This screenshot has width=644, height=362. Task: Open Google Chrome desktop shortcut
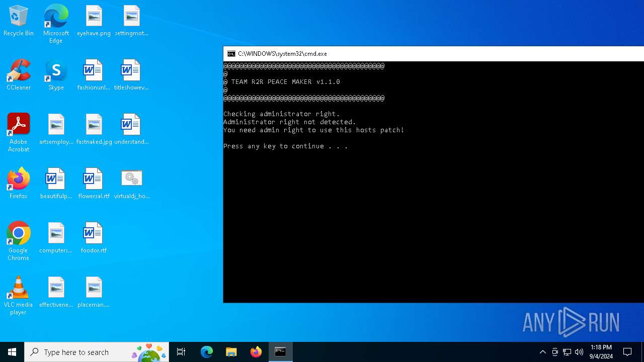click(x=19, y=241)
